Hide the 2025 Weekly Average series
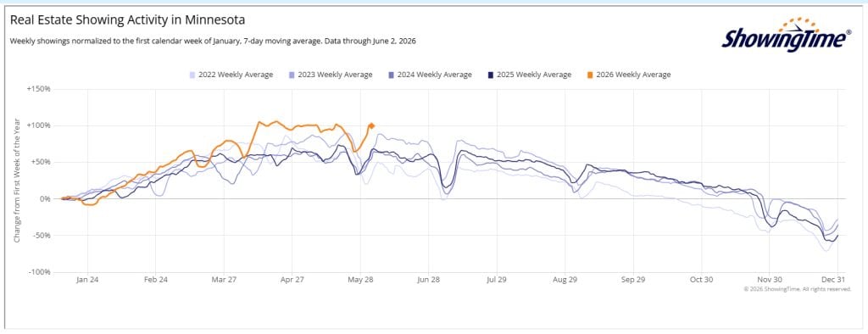This screenshot has width=868, height=334. 529,75
